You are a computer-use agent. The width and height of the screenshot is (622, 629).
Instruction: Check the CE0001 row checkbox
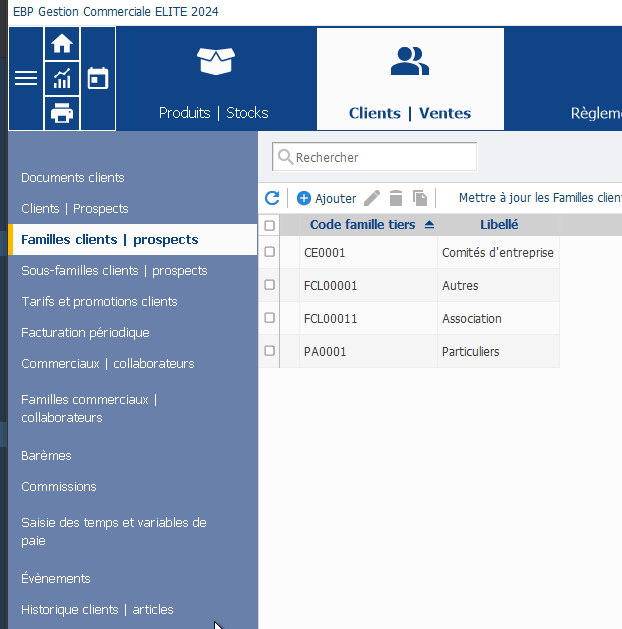tap(269, 252)
